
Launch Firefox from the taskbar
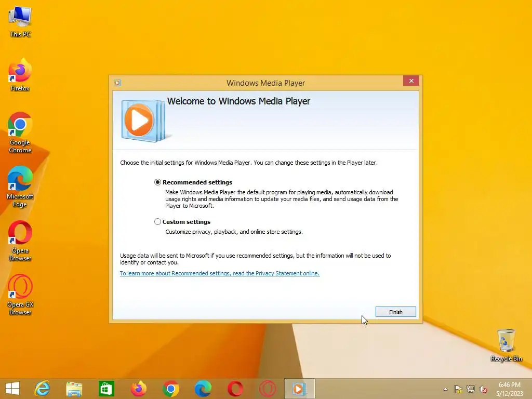(x=138, y=389)
